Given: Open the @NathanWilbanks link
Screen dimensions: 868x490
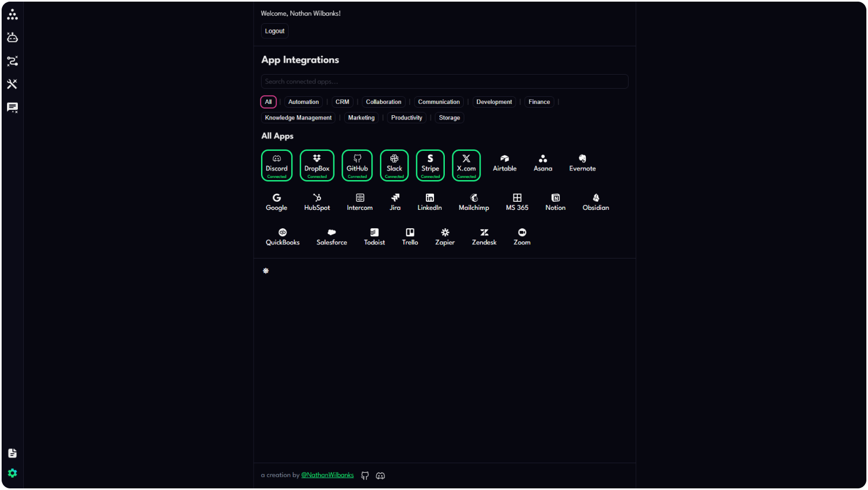Looking at the screenshot, I should tap(328, 475).
